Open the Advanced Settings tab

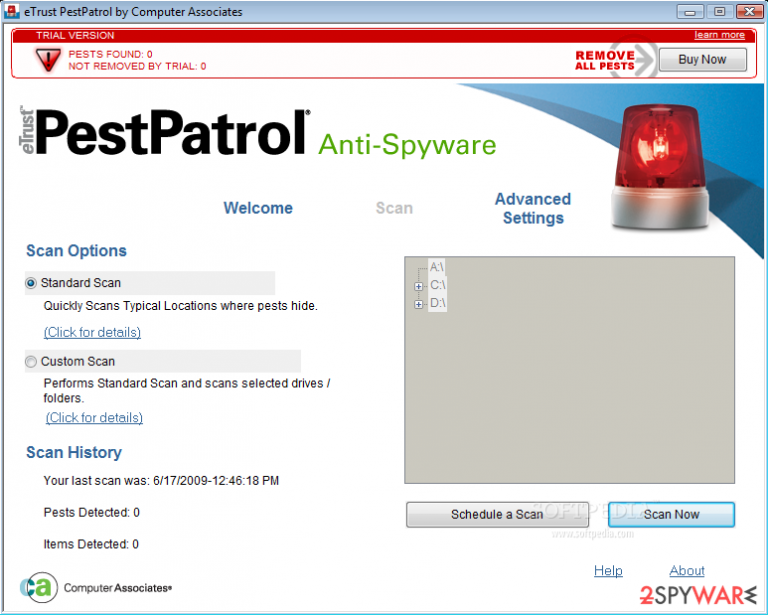click(x=533, y=209)
